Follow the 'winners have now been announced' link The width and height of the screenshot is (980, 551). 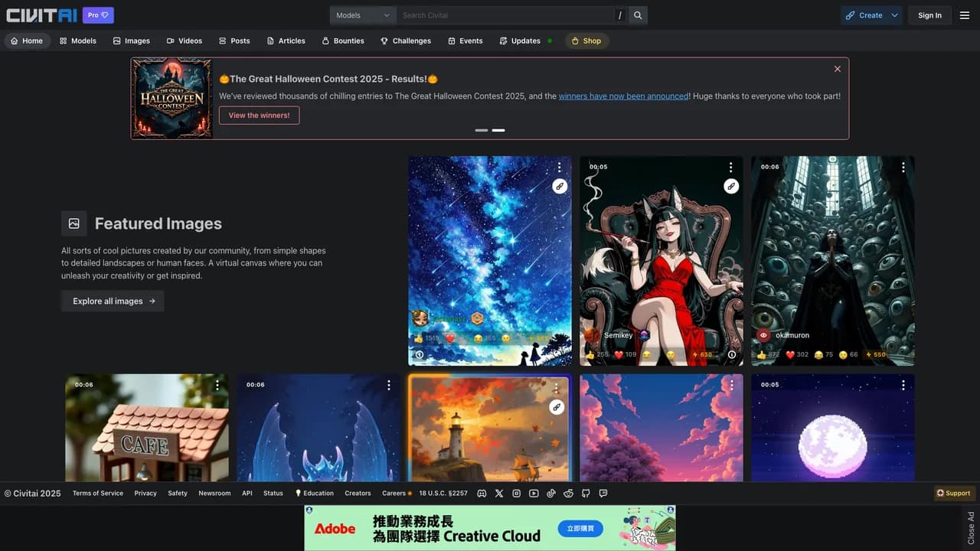click(623, 96)
